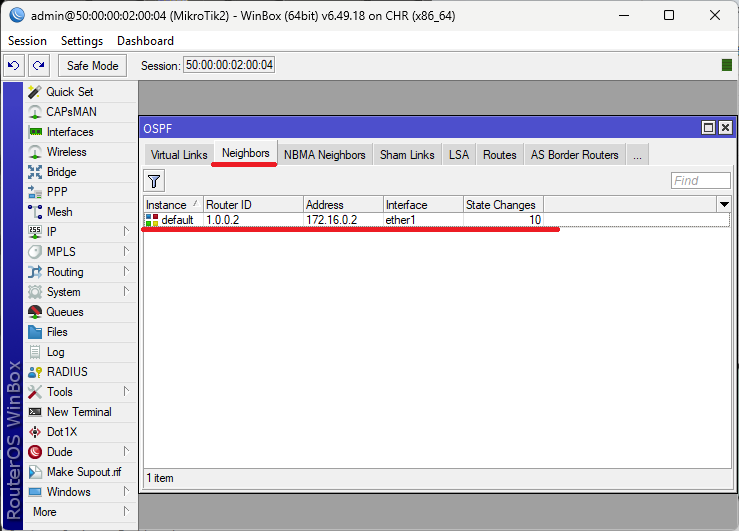Open the Settings menu

point(81,41)
